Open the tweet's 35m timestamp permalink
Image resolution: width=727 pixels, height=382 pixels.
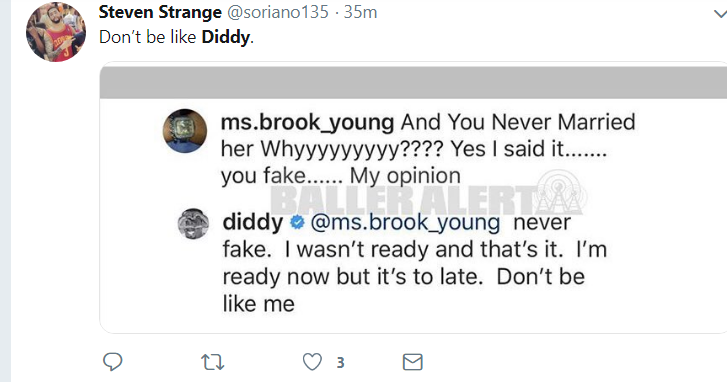pos(360,13)
